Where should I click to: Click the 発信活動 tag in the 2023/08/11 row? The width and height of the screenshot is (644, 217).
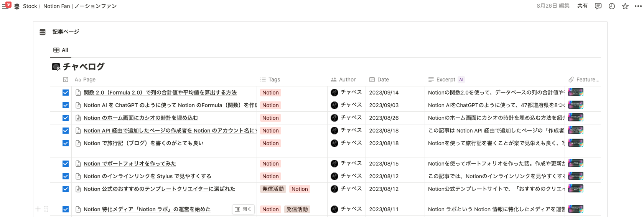point(297,209)
